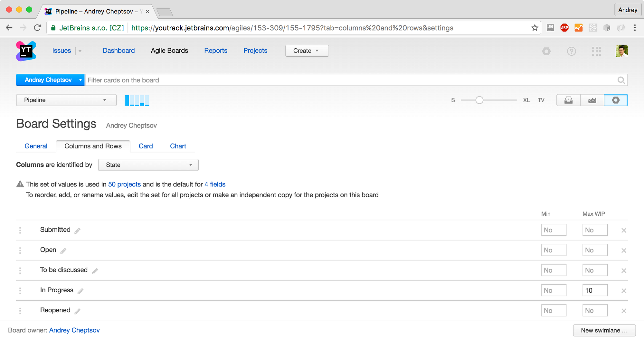Click the card size slider handle
The height and width of the screenshot is (348, 644).
pyautogui.click(x=479, y=100)
